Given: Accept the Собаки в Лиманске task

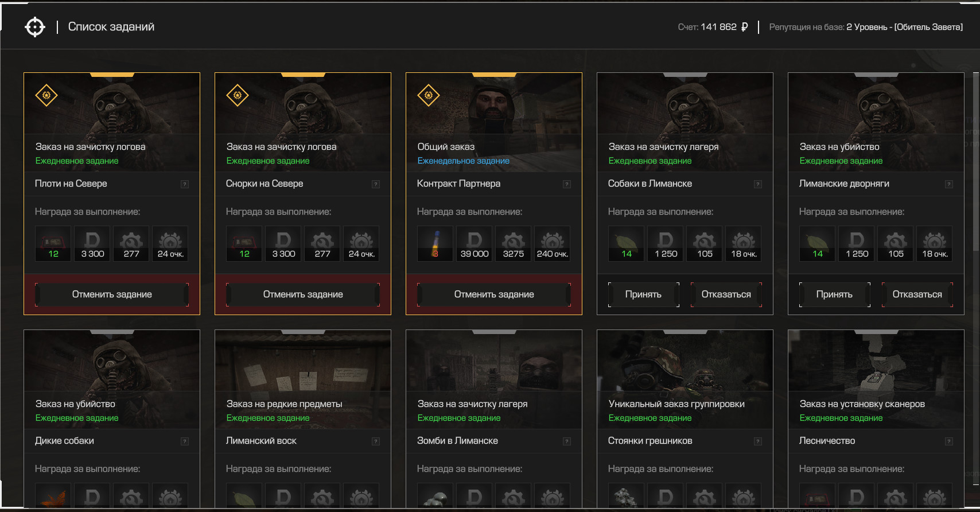Looking at the screenshot, I should click(644, 294).
